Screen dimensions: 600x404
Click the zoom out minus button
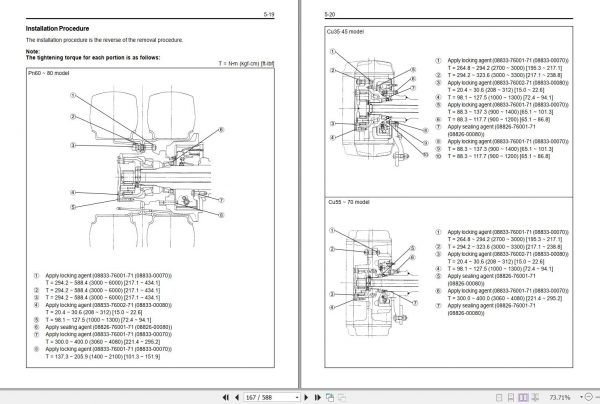coord(589,397)
